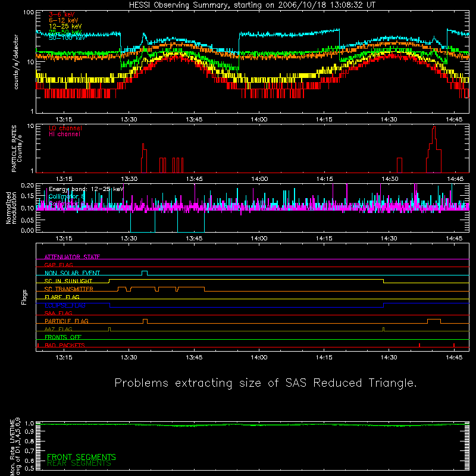The image size is (476, 476).
Task: Select the "SAA_FLAG" label
Action: pos(58,313)
